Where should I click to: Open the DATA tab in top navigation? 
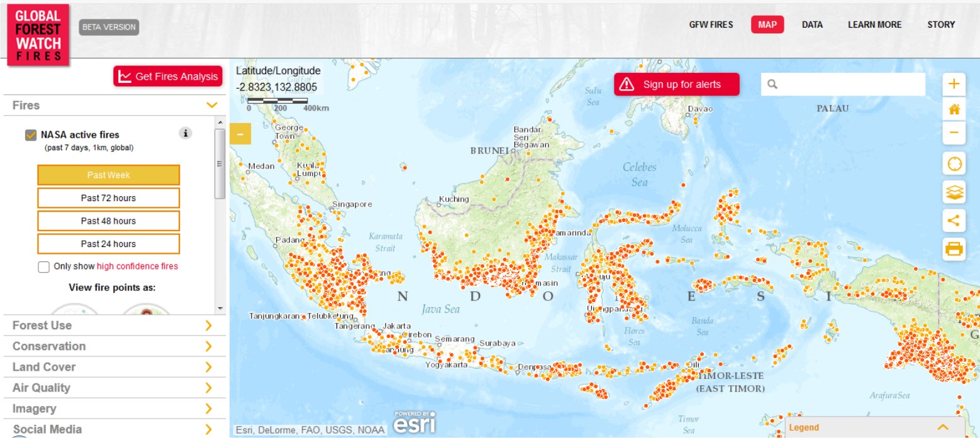point(812,25)
